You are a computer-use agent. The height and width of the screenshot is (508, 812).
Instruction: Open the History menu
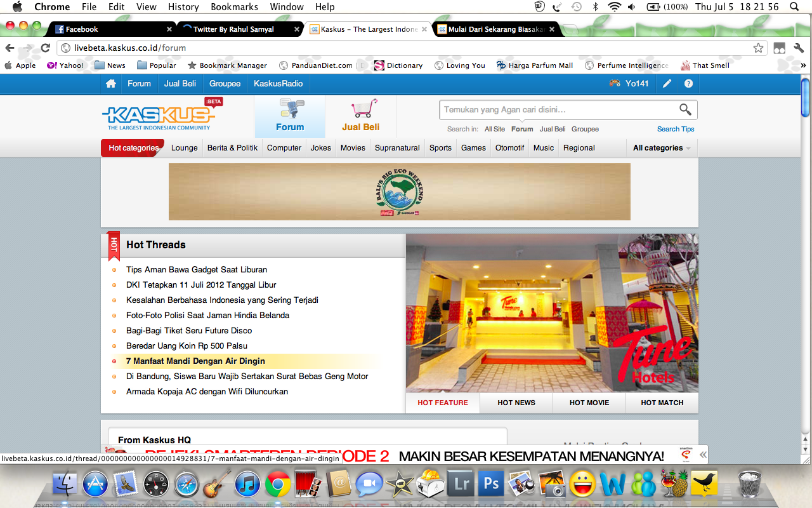point(183,7)
